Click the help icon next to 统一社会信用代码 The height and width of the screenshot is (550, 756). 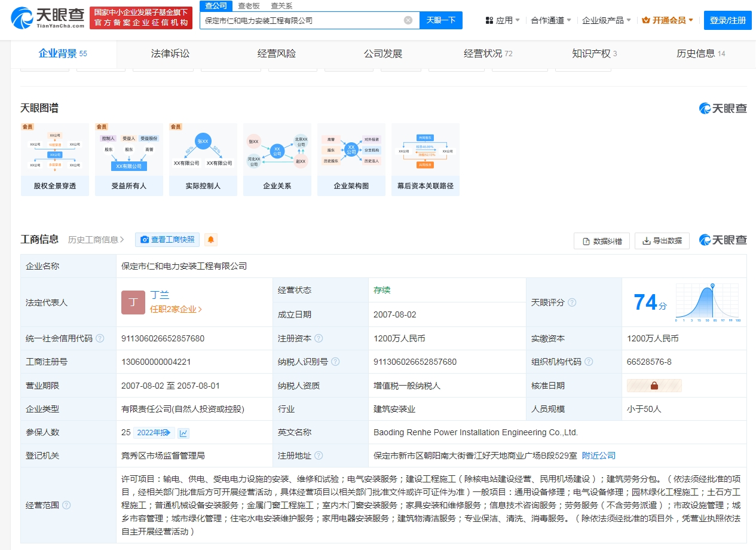pyautogui.click(x=100, y=338)
